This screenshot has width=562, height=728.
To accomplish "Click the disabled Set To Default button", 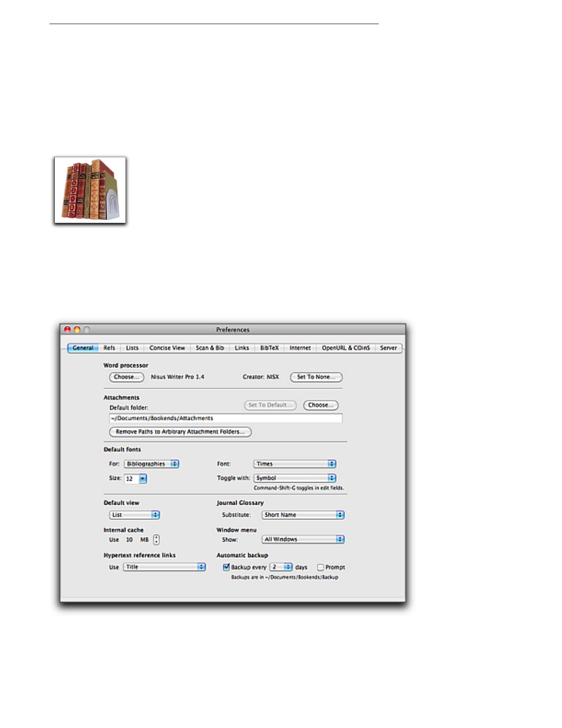I will tap(270, 405).
